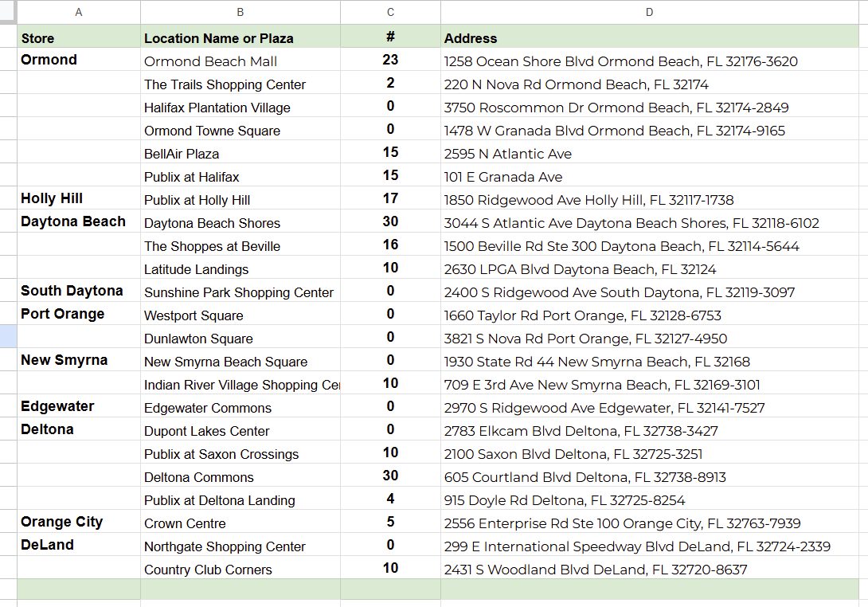868x607 pixels.
Task: Select the count 5 for Crown Centre
Action: [x=390, y=522]
